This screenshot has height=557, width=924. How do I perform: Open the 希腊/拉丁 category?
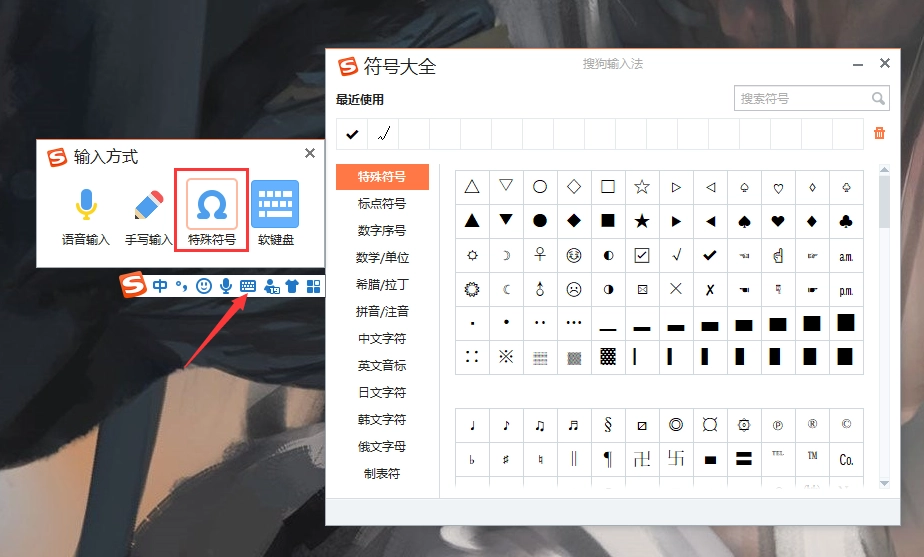click(382, 285)
